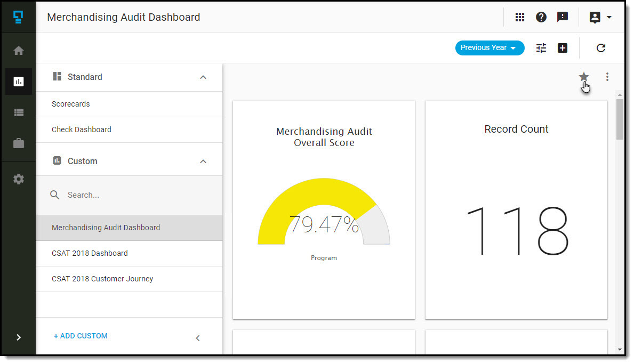
Task: Open the CSAT 2018 Customer Journey dashboard
Action: [x=102, y=279]
